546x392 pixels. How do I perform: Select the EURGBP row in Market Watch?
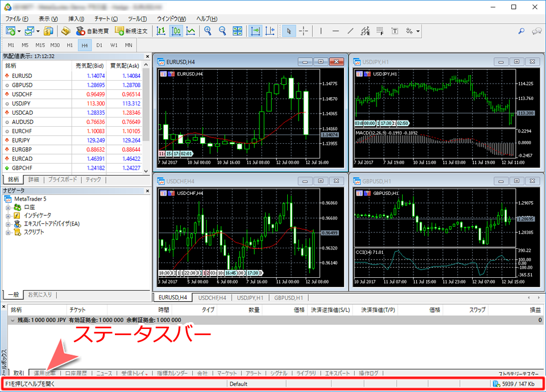pyautogui.click(x=72, y=149)
